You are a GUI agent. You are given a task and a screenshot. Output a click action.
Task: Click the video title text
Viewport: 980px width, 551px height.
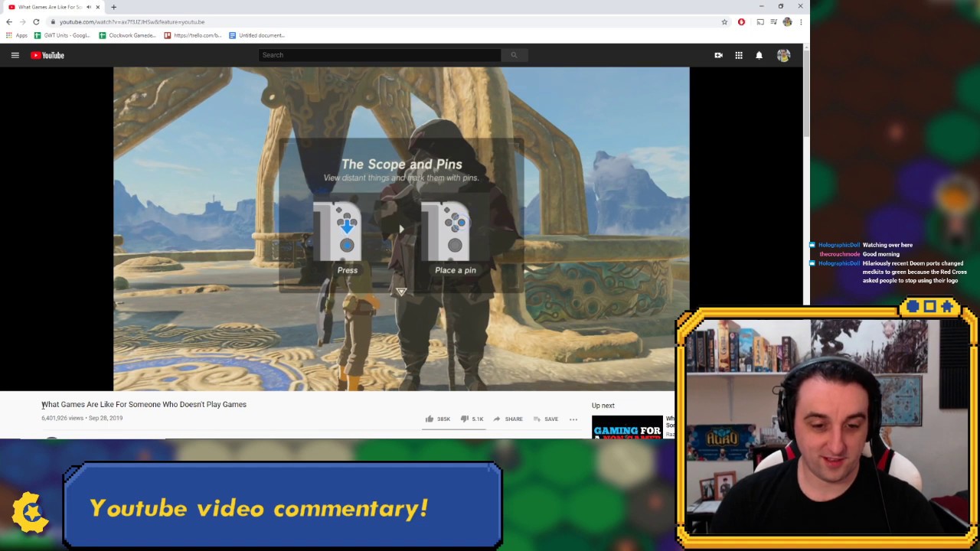[144, 404]
